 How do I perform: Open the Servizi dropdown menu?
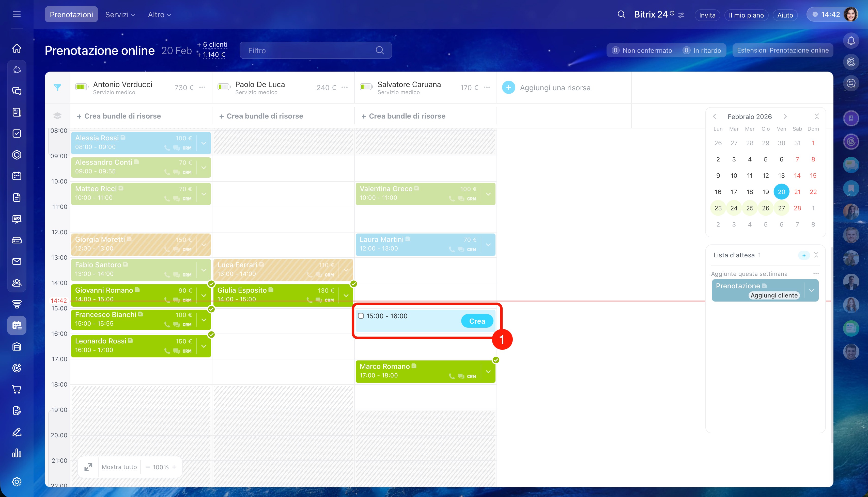pyautogui.click(x=120, y=15)
